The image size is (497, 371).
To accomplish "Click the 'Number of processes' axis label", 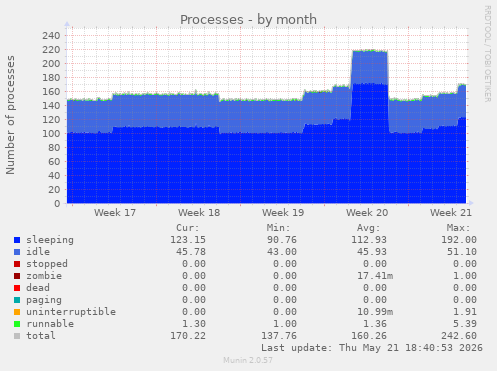I will click(x=10, y=115).
